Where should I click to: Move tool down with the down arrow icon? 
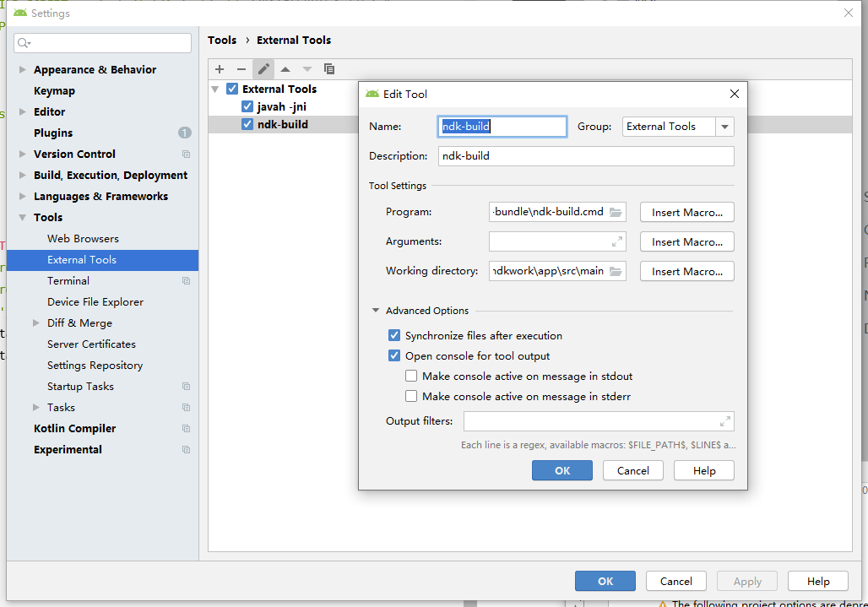[x=307, y=69]
